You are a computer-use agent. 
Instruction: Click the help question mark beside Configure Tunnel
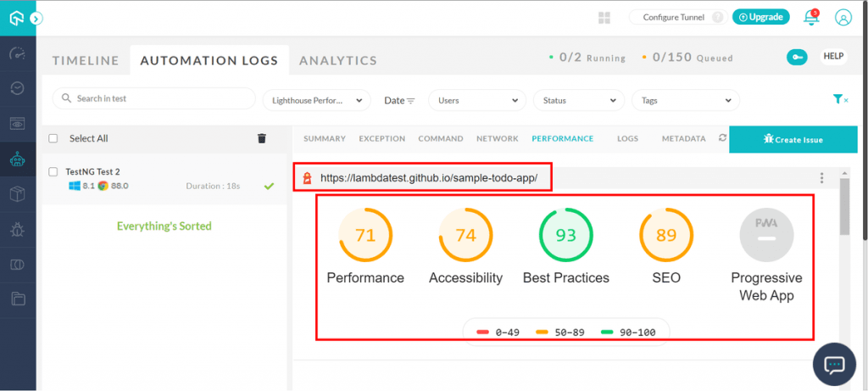click(717, 17)
